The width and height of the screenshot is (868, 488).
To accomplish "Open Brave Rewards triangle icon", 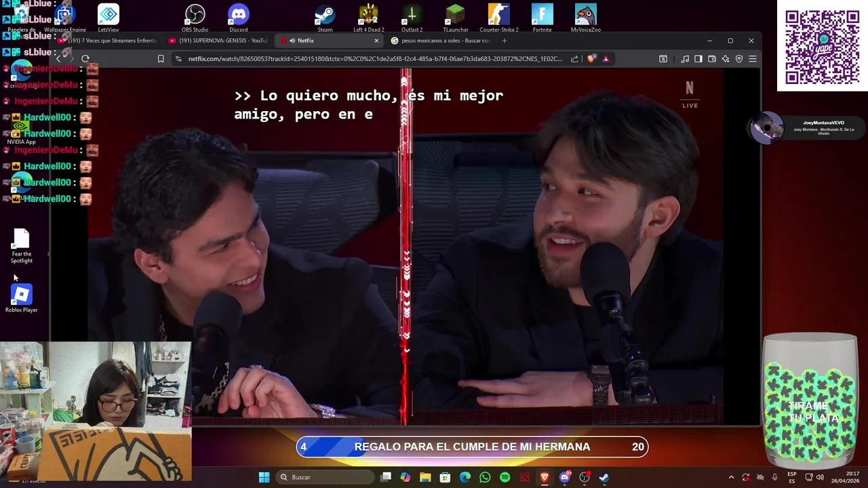I will [606, 59].
